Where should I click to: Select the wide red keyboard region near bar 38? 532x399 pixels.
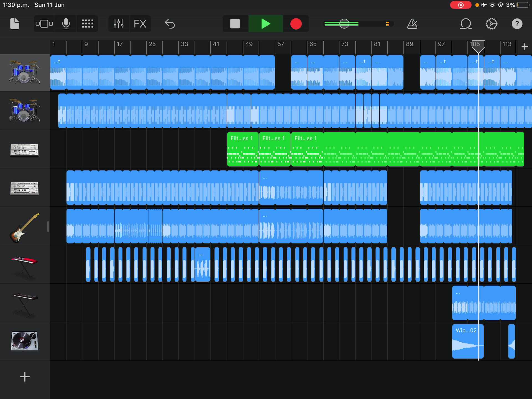point(203,265)
